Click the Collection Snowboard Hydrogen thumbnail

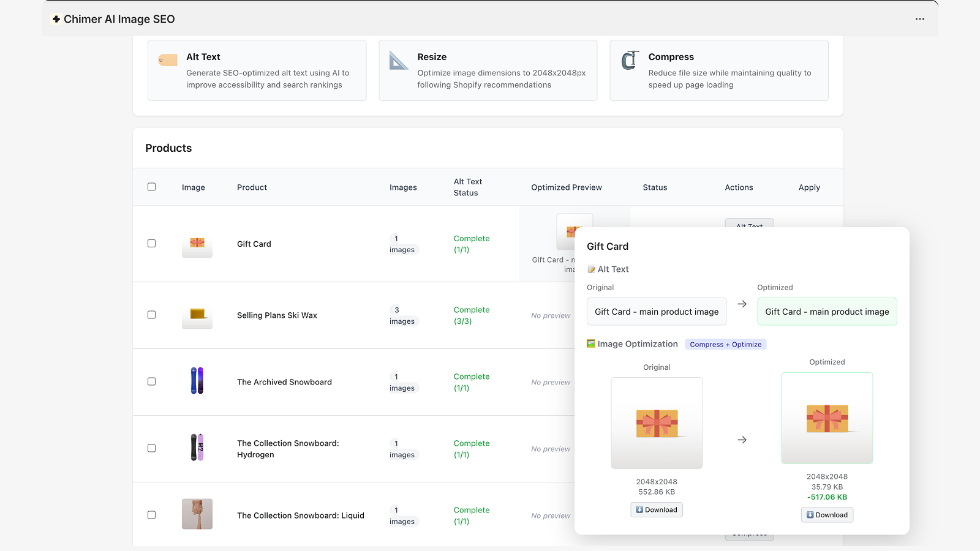click(x=197, y=448)
